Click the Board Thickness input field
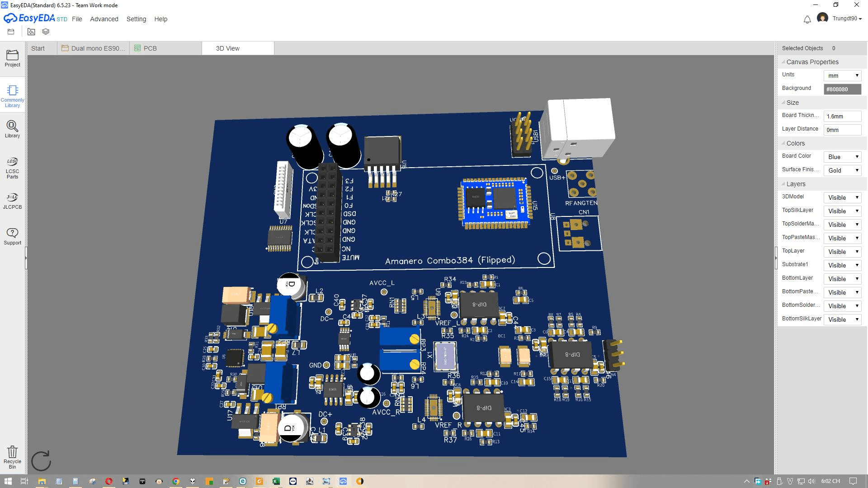This screenshot has height=488, width=868. pyautogui.click(x=842, y=116)
